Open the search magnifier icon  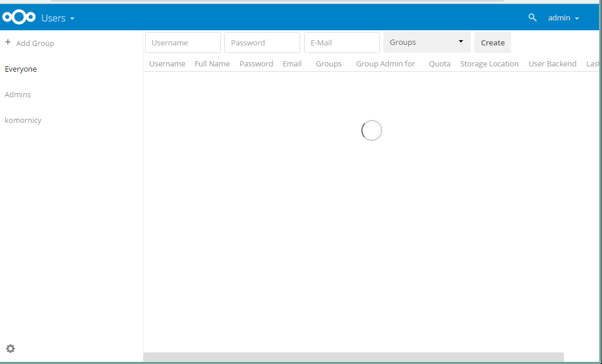(533, 17)
